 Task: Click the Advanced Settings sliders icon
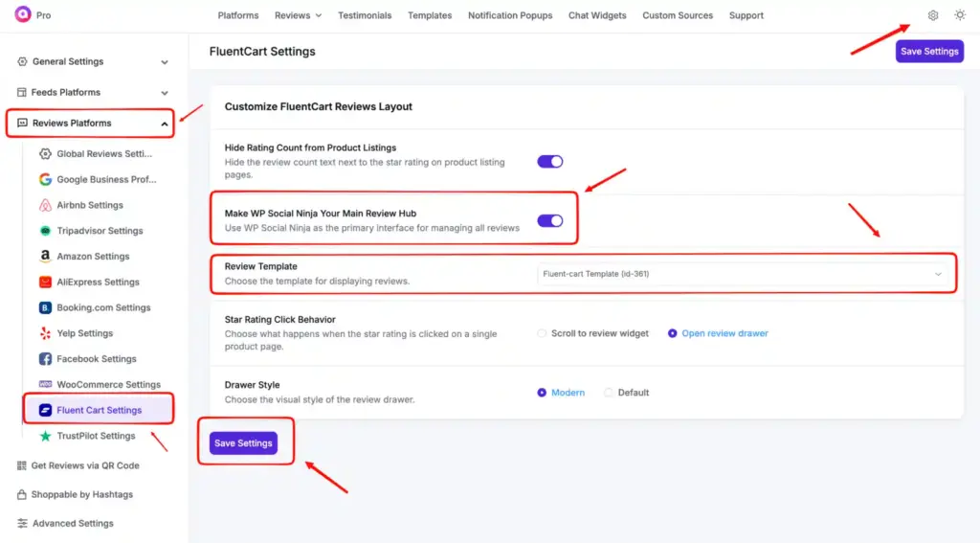pyautogui.click(x=22, y=523)
